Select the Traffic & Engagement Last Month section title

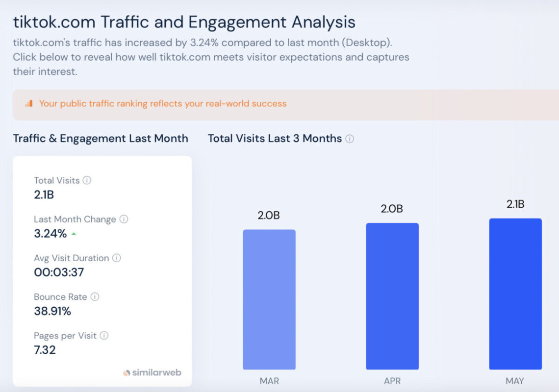[x=101, y=139]
